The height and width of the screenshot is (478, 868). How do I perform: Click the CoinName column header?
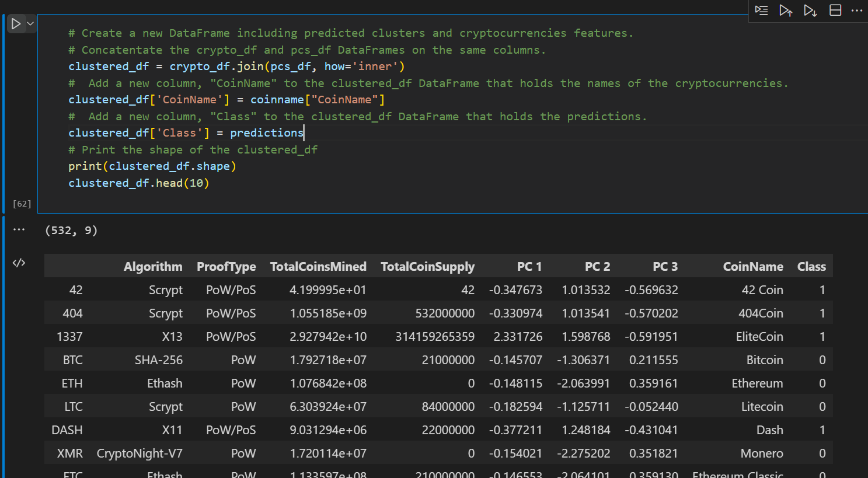pyautogui.click(x=753, y=267)
